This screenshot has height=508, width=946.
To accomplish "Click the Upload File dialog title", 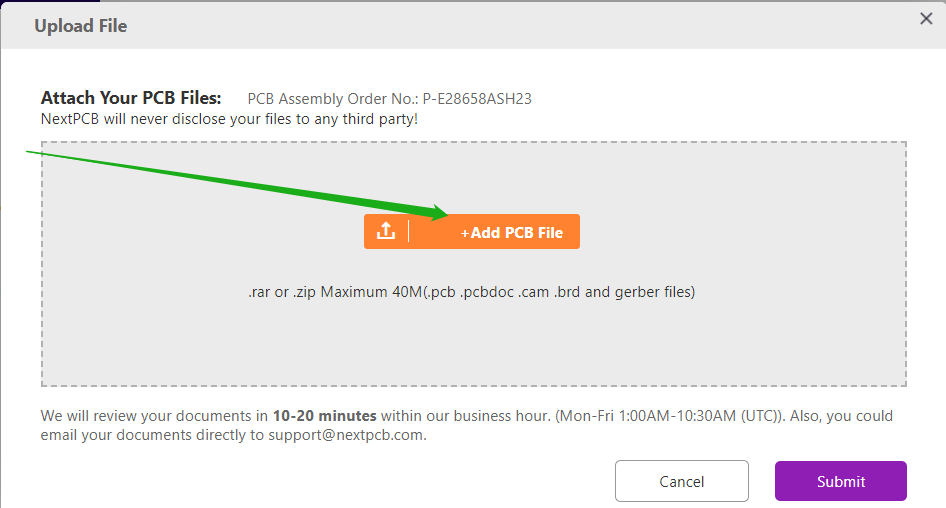I will 81,26.
